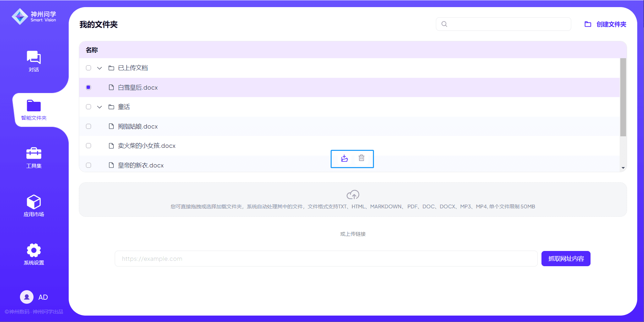Viewport: 644px width, 322px height.
Task: Click the folder search box
Action: click(x=508, y=24)
